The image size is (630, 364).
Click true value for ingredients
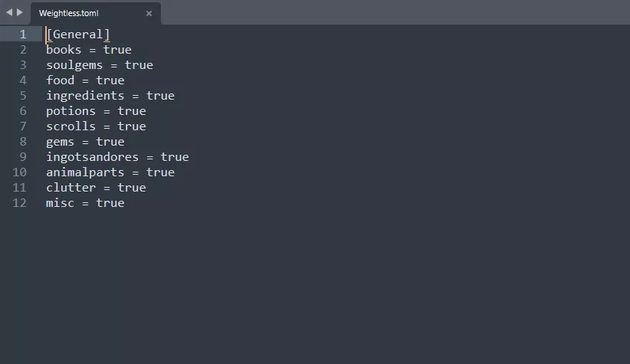pos(160,96)
